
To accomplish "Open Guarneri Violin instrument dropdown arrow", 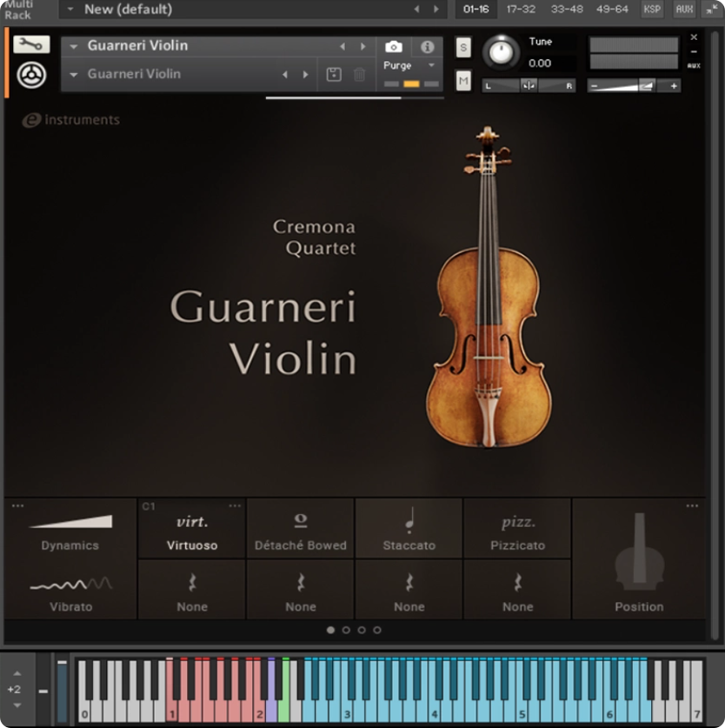I will pos(73,46).
